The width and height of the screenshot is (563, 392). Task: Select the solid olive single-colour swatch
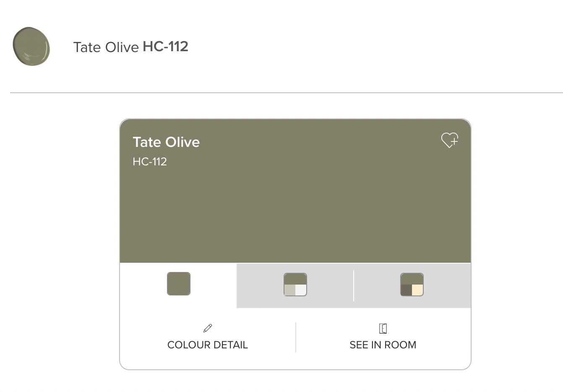(x=179, y=284)
